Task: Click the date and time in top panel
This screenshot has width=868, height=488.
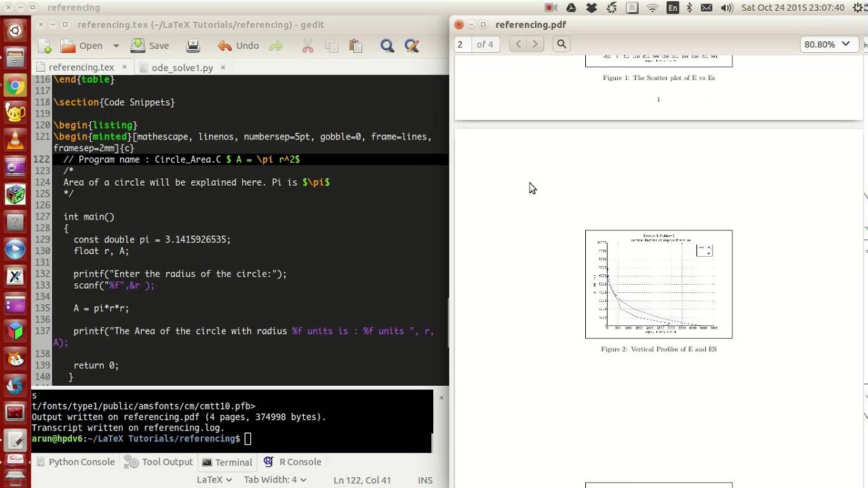Action: click(x=793, y=7)
